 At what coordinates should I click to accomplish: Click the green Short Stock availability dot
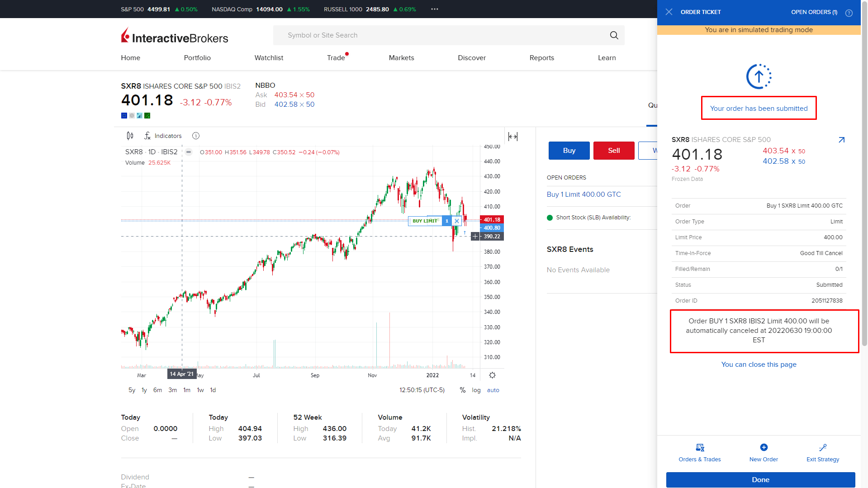550,218
